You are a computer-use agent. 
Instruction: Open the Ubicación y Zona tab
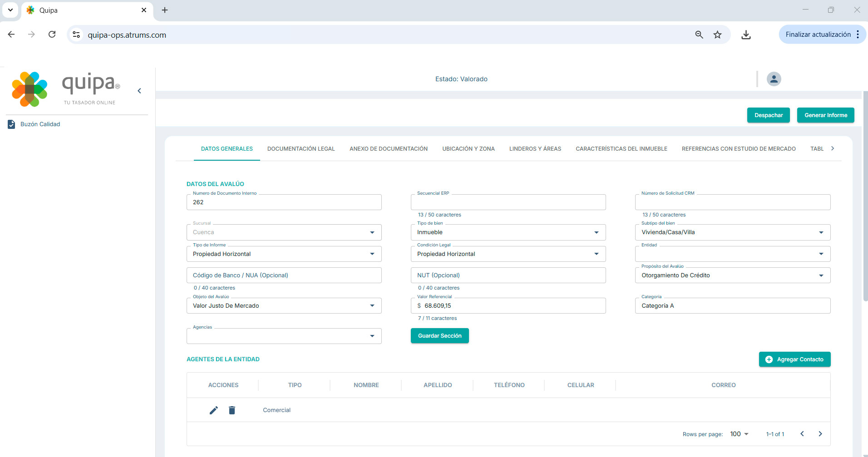click(x=468, y=149)
